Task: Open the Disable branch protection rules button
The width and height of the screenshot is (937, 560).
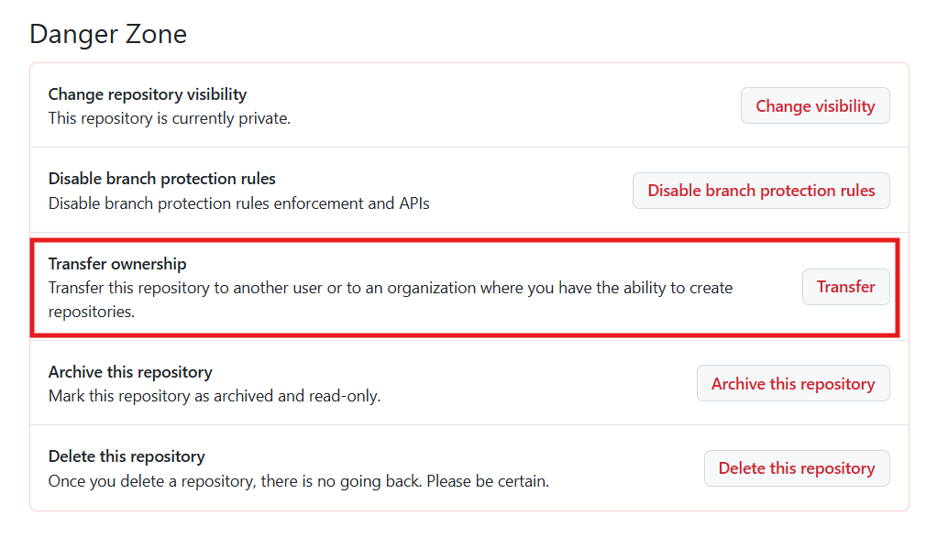Action: [x=761, y=191]
